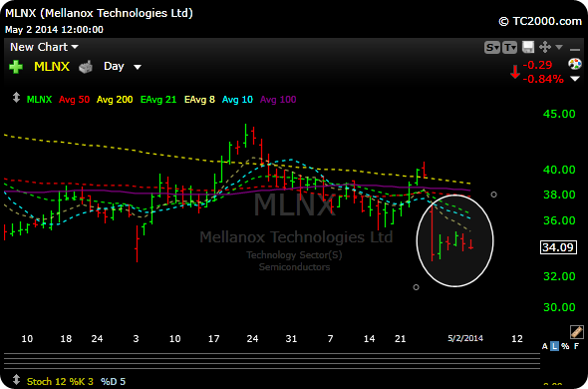Click the 40.00 price axis label

point(559,170)
